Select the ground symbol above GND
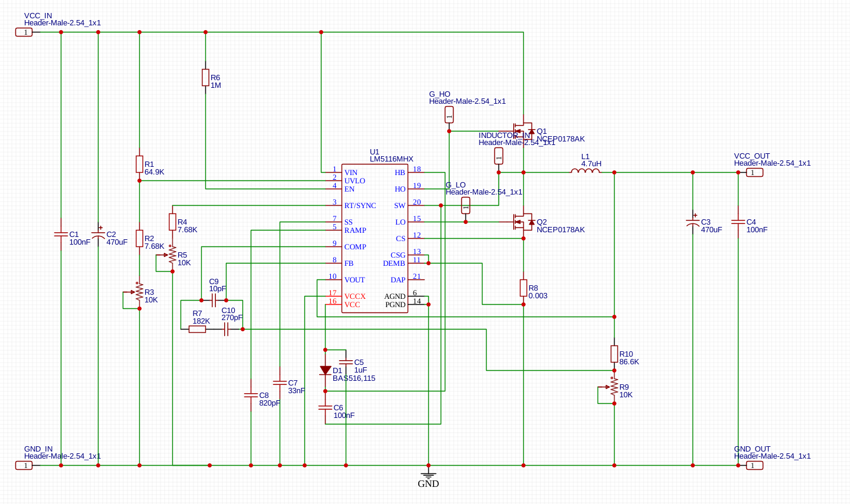This screenshot has width=850, height=504. (x=428, y=475)
